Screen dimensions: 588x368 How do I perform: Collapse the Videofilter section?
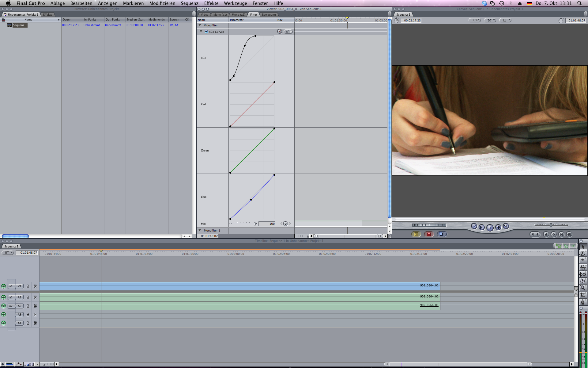click(200, 25)
